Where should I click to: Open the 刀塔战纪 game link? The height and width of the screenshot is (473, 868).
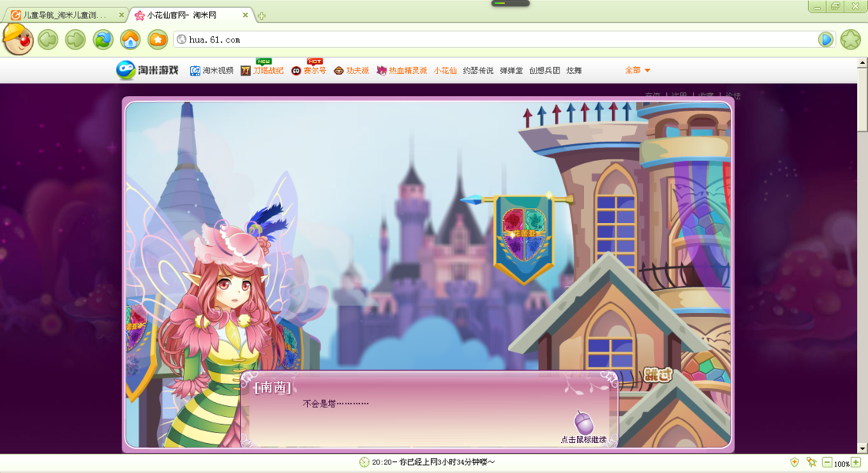click(263, 70)
